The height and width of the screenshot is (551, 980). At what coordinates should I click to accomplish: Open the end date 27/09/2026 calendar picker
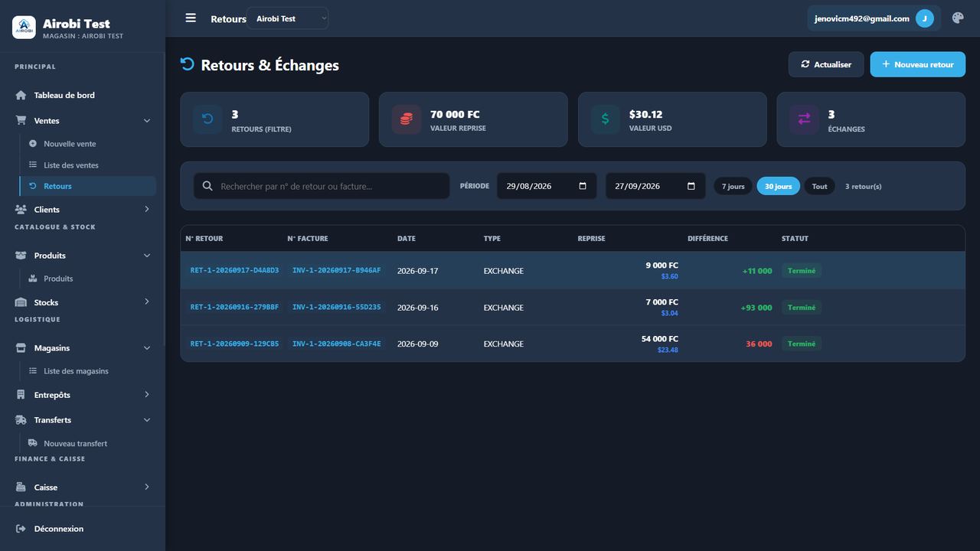(691, 186)
